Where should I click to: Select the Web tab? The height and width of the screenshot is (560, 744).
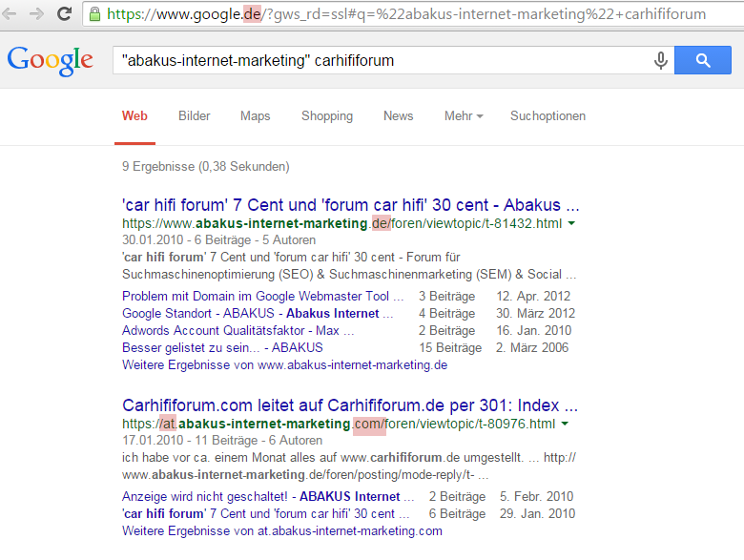coord(134,116)
